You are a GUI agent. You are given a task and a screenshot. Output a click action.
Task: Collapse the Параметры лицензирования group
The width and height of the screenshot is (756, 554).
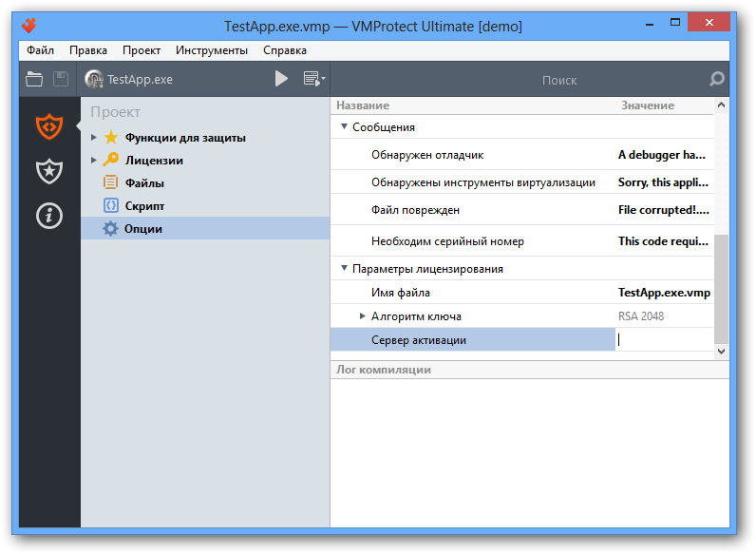coord(344,268)
